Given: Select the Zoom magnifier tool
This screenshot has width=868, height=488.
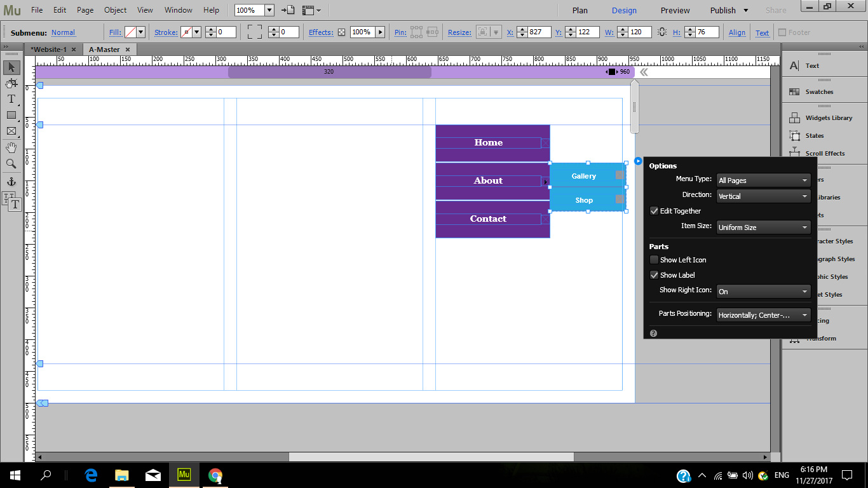Looking at the screenshot, I should click(x=11, y=164).
